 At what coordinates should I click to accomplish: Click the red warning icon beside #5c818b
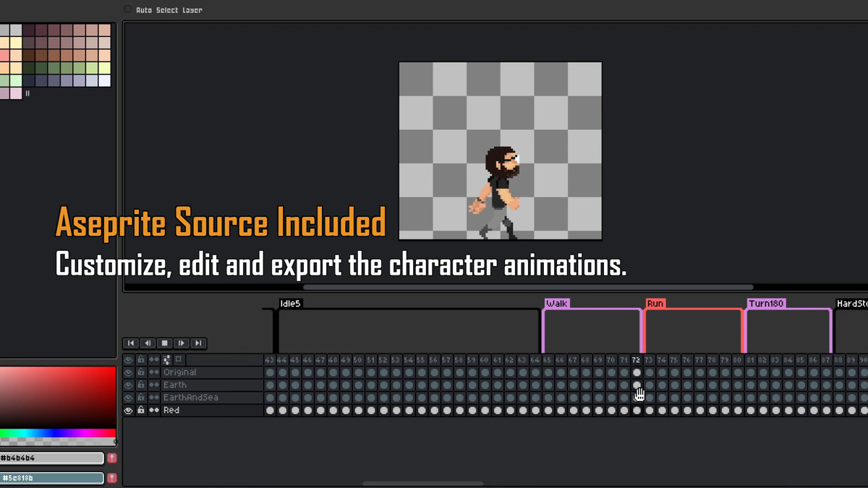click(112, 478)
